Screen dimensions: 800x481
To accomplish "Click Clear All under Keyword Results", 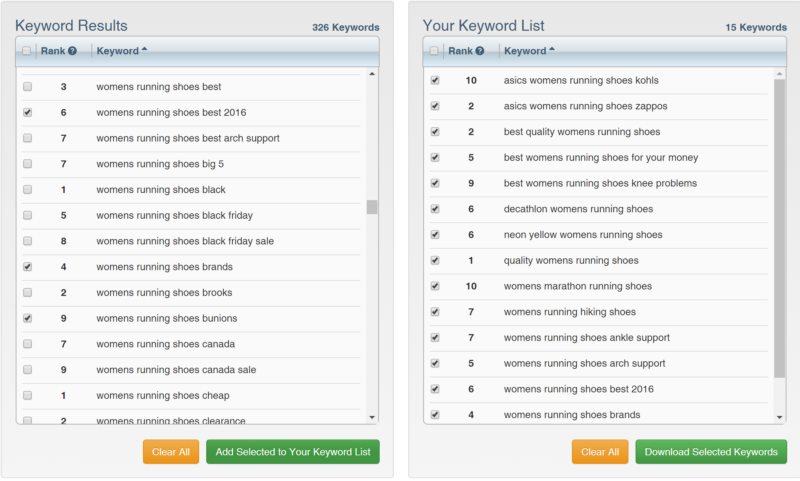I will (171, 452).
